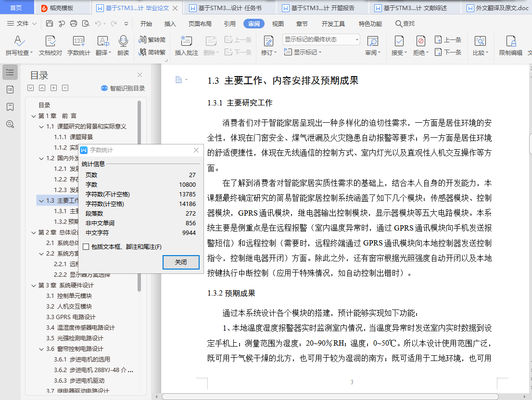Screen dimensions: 532x400
Task: Switch to the 开题报告 document tab
Action: pyautogui.click(x=322, y=8)
